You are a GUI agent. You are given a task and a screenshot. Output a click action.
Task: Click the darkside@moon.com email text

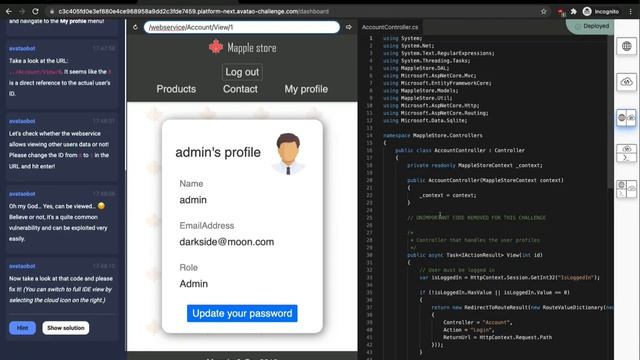[227, 242]
